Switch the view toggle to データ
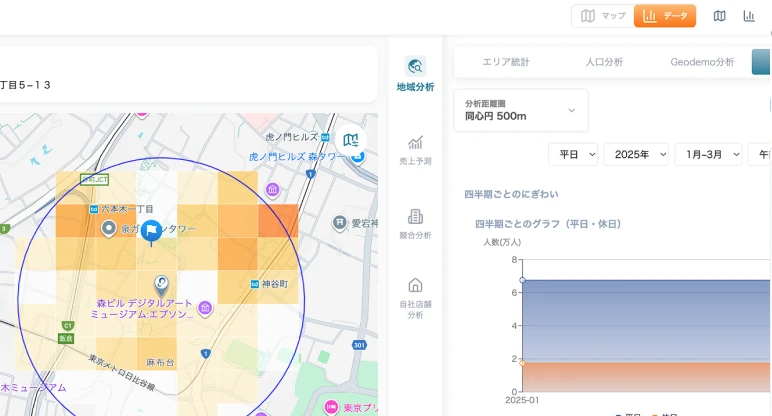 pos(665,16)
